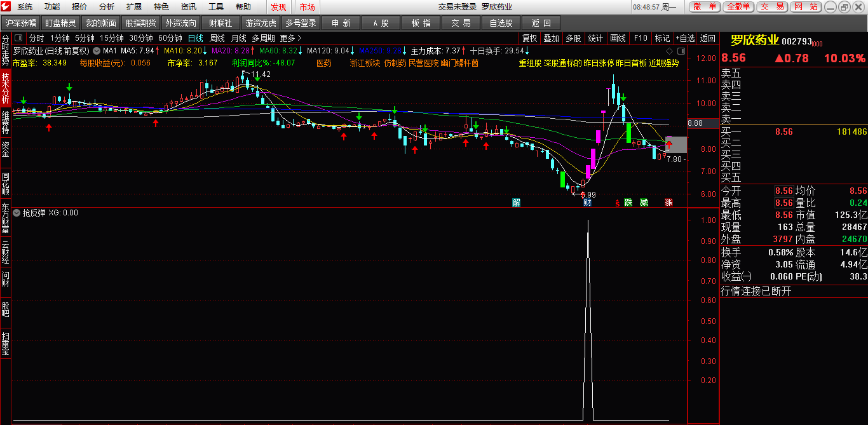
Task: Open the 东方财富 sidebar tab
Action: pos(6,218)
